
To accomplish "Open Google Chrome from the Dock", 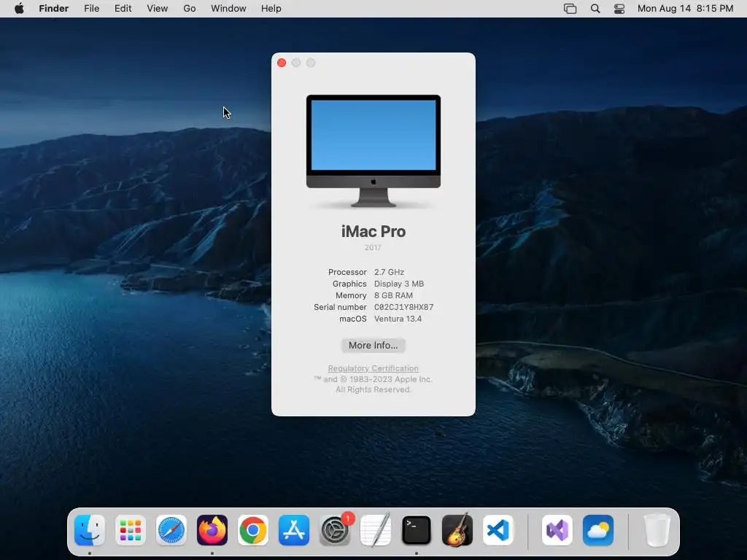I will [253, 530].
